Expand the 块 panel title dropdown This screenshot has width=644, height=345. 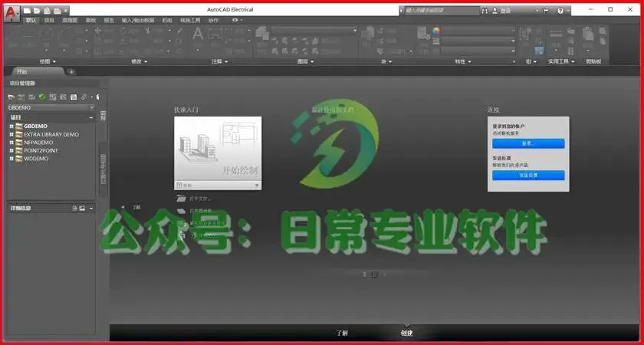point(386,61)
